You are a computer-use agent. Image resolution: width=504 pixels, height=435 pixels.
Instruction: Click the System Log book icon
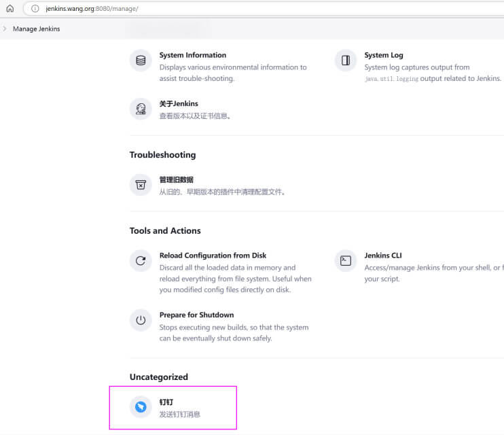tap(346, 60)
